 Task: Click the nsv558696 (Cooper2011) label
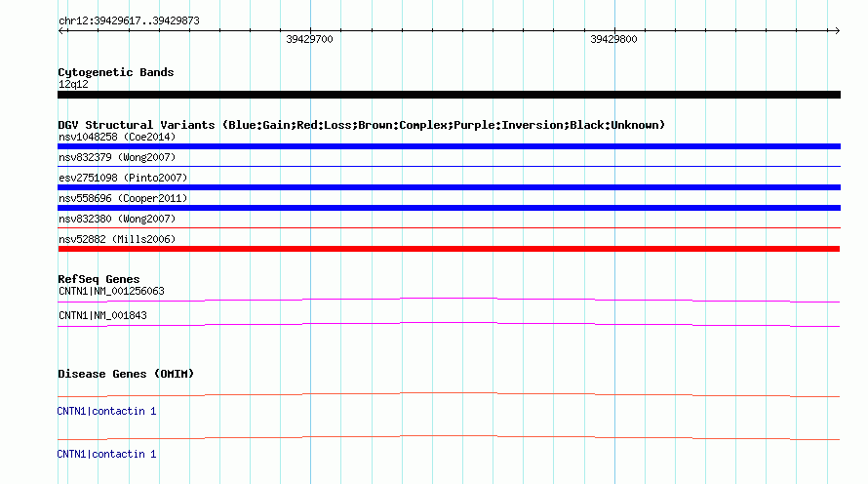tap(123, 198)
